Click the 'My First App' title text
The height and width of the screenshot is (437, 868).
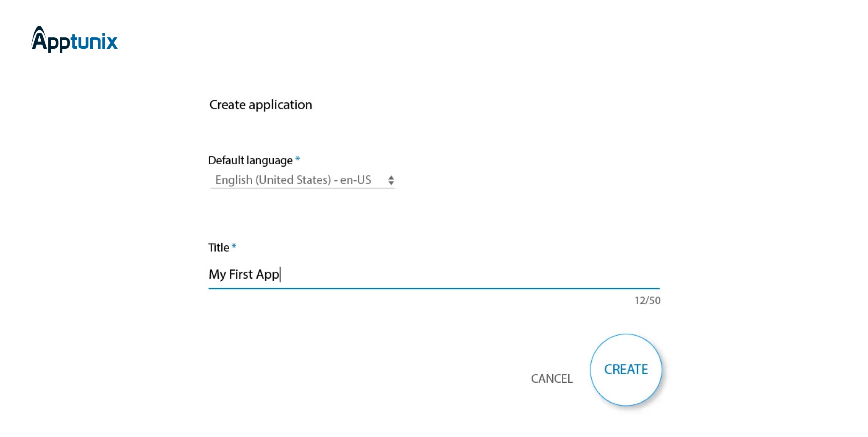coord(244,275)
